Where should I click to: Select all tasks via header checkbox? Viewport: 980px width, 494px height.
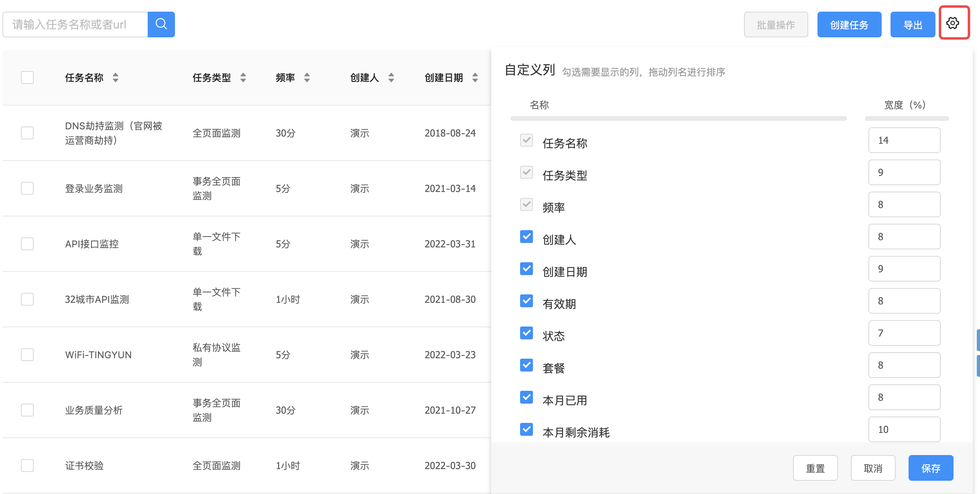[27, 78]
